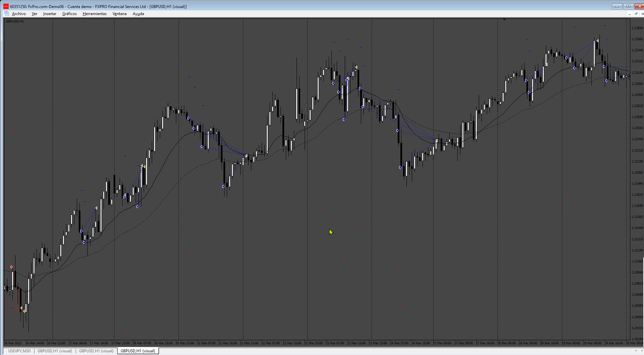Viewport: 644px width, 355px height.
Task: Minimize the main FxPro terminal window
Action: click(617, 6)
